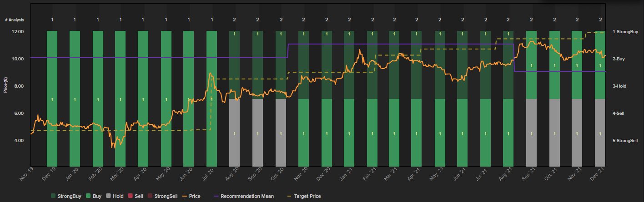Click the gray Hold segment for Aug '20

(x=235, y=132)
